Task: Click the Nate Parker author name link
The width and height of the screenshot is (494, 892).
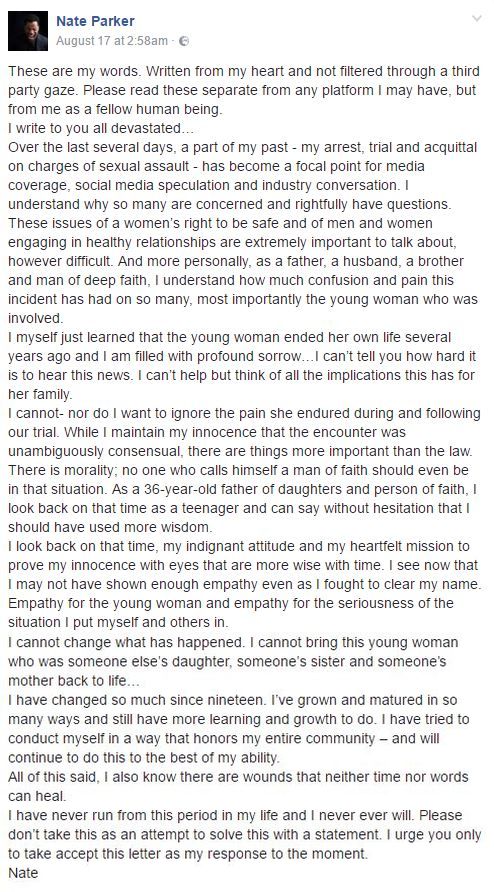Action: pos(95,22)
